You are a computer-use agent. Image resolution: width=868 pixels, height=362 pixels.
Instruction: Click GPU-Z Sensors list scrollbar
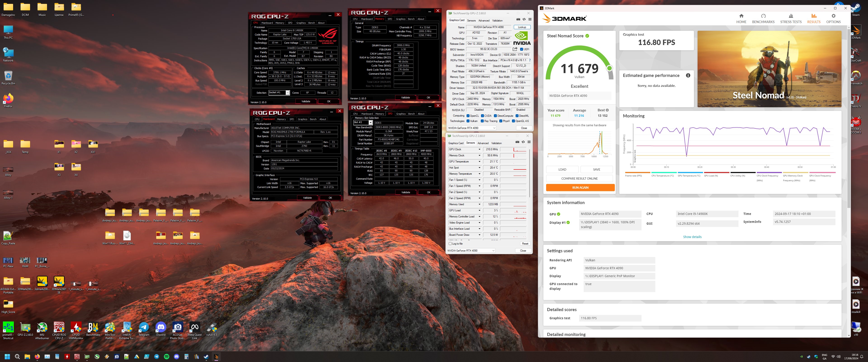tap(530, 174)
